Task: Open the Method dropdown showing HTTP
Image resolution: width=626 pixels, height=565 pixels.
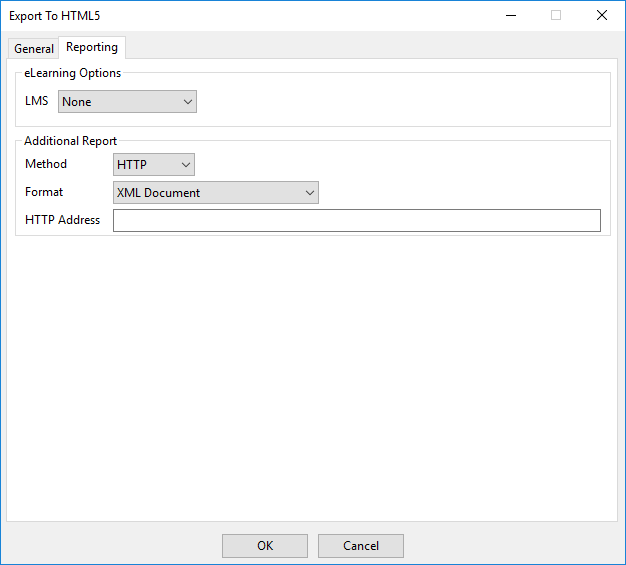Action: [x=154, y=165]
